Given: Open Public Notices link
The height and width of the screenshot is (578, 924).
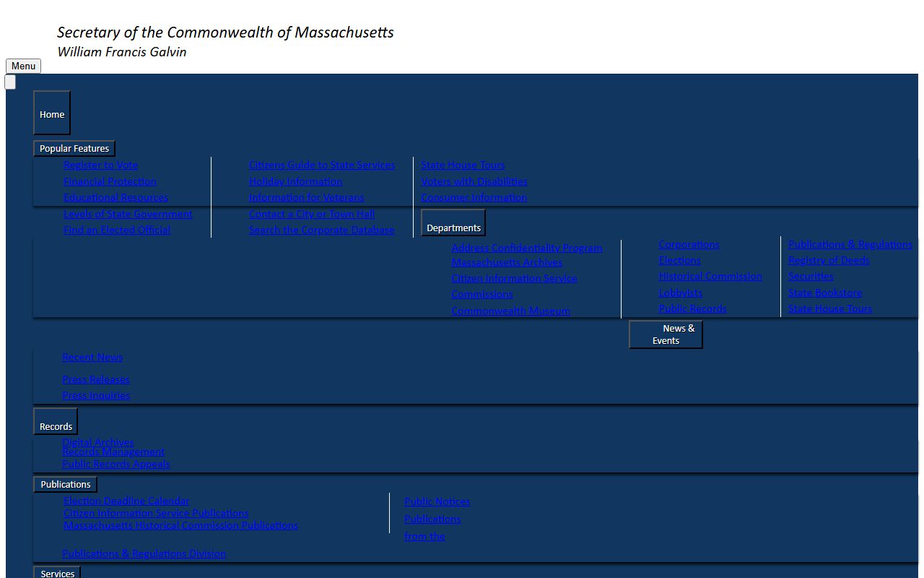Looking at the screenshot, I should tap(437, 501).
